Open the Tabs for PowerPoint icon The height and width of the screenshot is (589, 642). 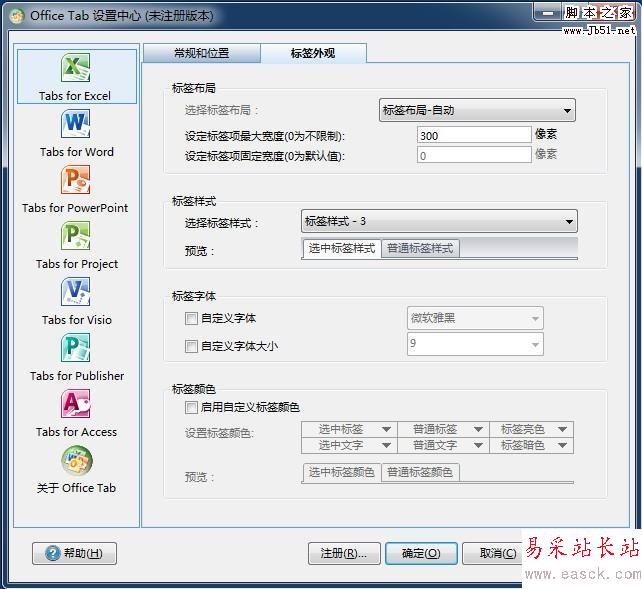[x=76, y=180]
